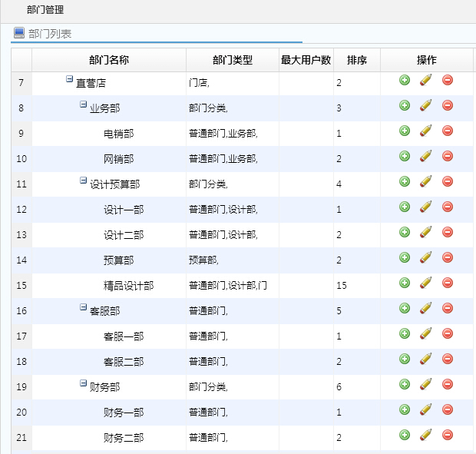
Task: Edit the 财务一部 row with pencil icon
Action: pos(425,409)
